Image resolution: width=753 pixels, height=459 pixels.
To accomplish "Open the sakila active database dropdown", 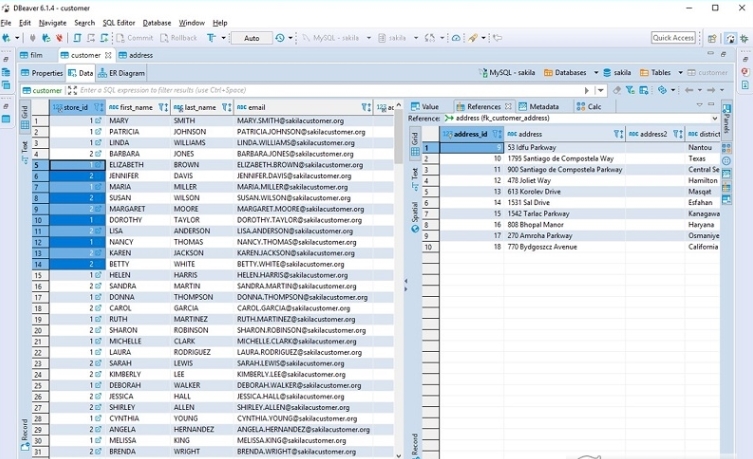I will (x=416, y=38).
